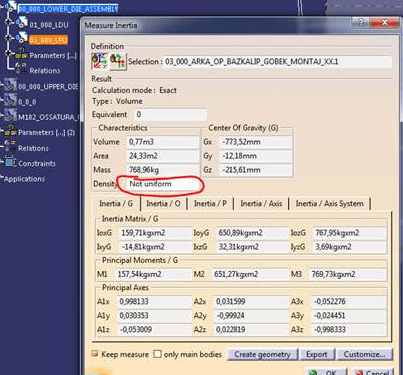
Task: Expand the 03_000_LDU node
Action: click(8, 38)
